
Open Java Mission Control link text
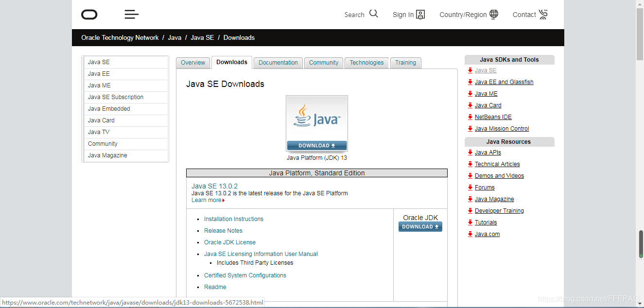502,129
